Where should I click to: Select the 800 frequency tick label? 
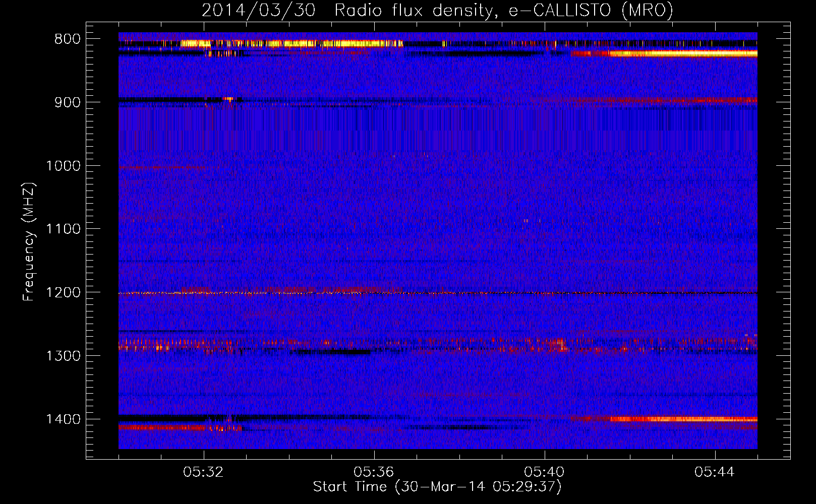pos(68,39)
